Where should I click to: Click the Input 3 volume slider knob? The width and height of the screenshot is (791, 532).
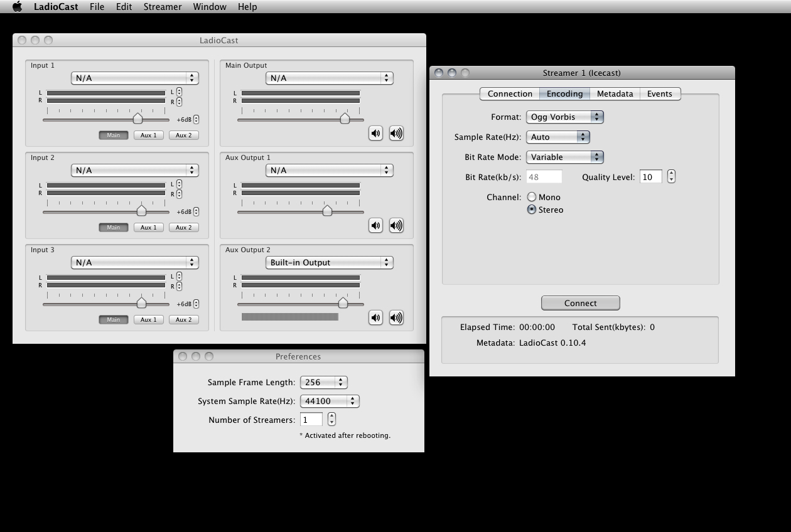tap(141, 304)
